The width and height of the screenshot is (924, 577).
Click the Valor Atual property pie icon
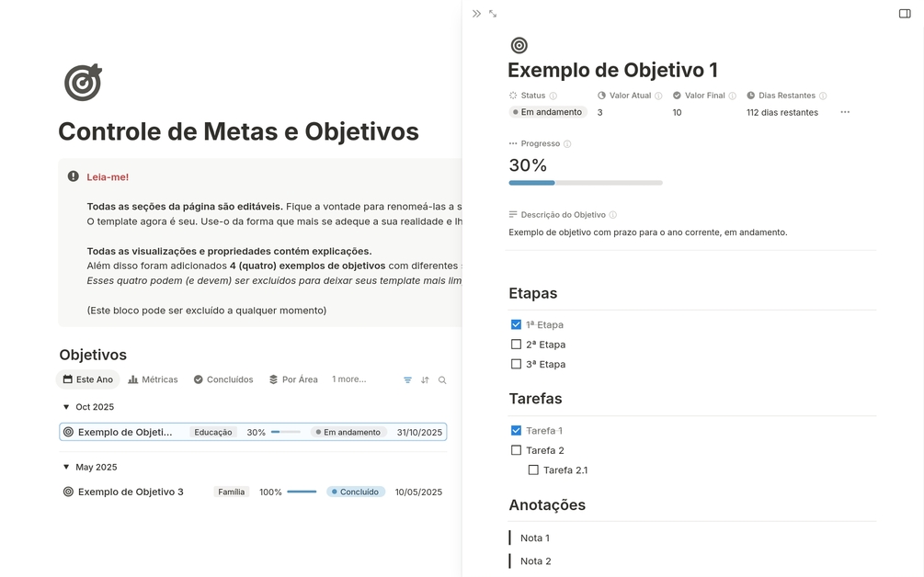coord(601,96)
